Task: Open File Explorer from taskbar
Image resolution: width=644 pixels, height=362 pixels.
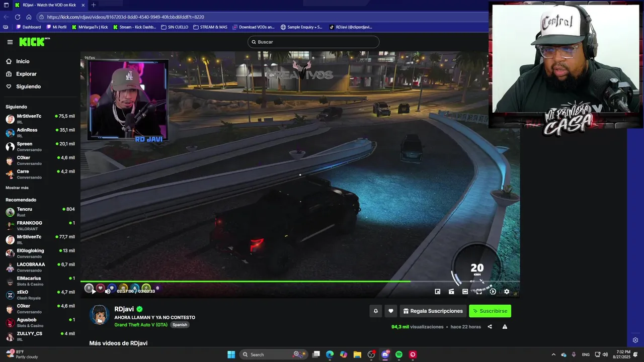Action: point(357,354)
